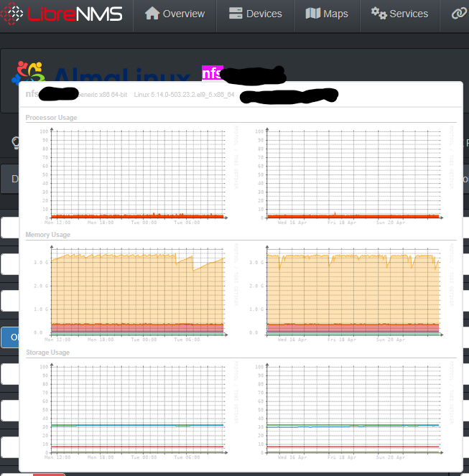This screenshot has width=469, height=476.
Task: Click the LibreNMS logo
Action: [x=62, y=14]
